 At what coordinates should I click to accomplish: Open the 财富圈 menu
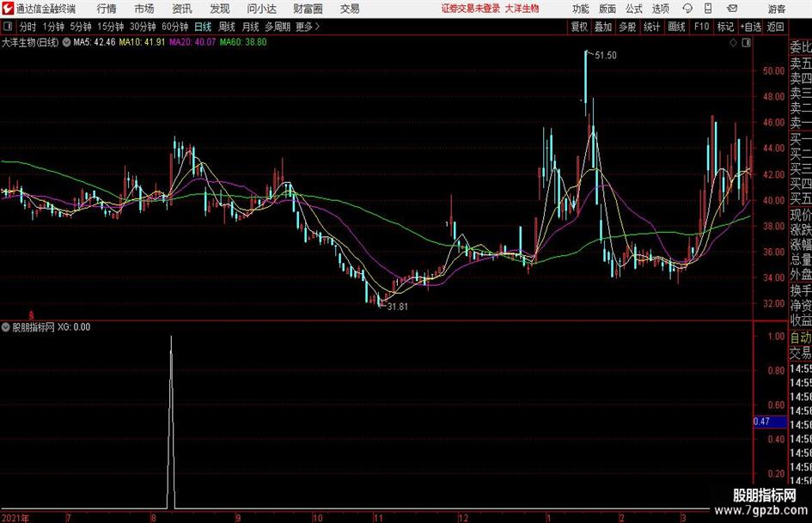[x=308, y=9]
